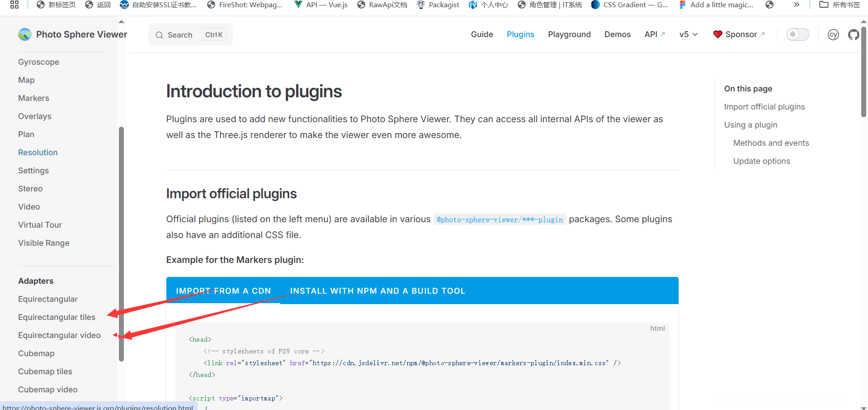Screen dimensions: 868x410
Task: Click the Sponsor link text
Action: click(x=741, y=34)
